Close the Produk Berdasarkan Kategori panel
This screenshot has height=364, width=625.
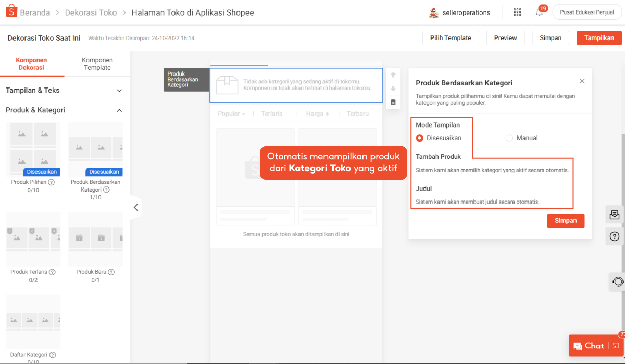click(582, 81)
